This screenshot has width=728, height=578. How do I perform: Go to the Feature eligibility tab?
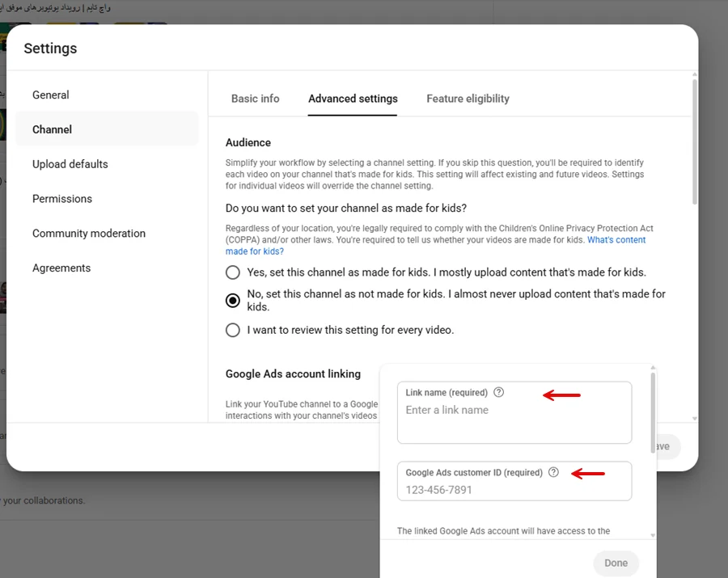(468, 99)
